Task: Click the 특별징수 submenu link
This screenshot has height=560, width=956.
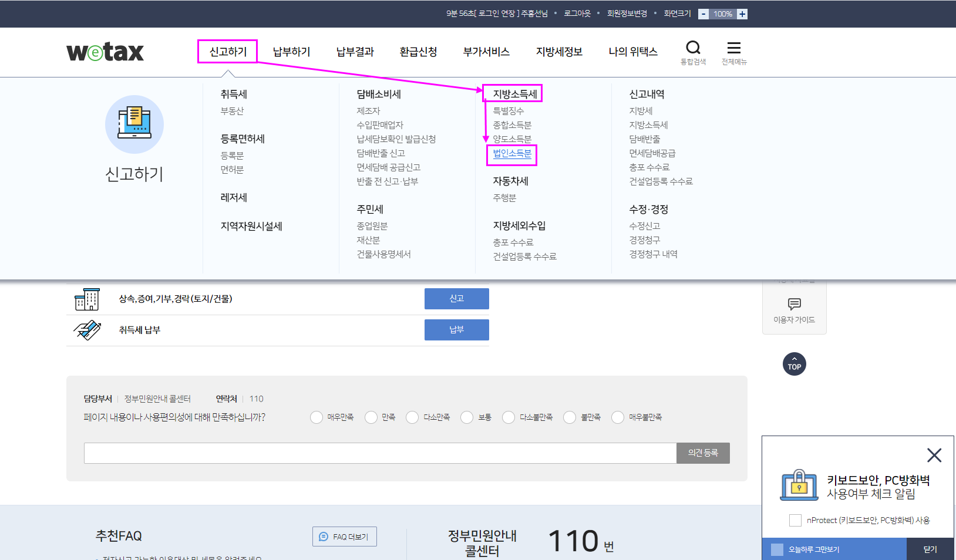Action: point(509,111)
